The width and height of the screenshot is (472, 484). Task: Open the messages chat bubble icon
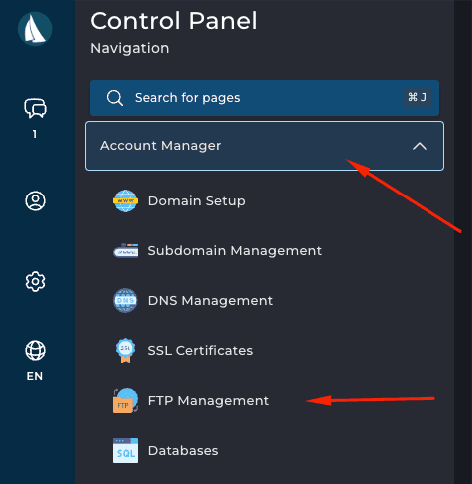click(35, 108)
